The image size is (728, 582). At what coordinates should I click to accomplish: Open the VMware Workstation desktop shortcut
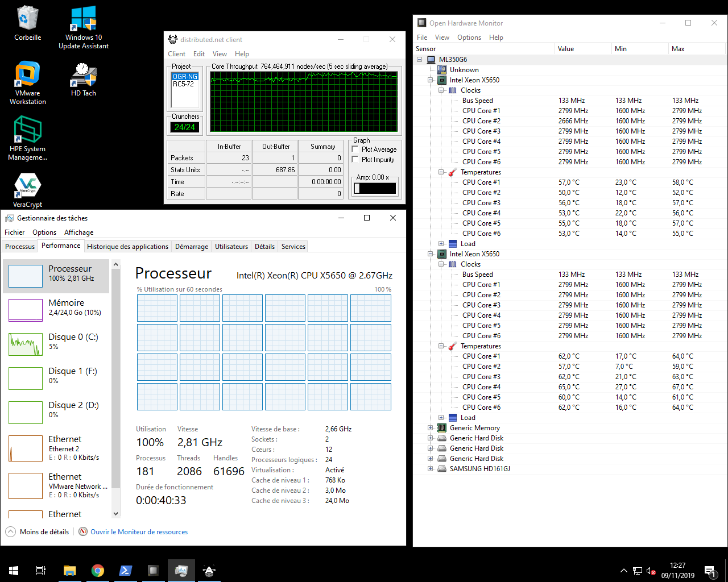coord(27,83)
